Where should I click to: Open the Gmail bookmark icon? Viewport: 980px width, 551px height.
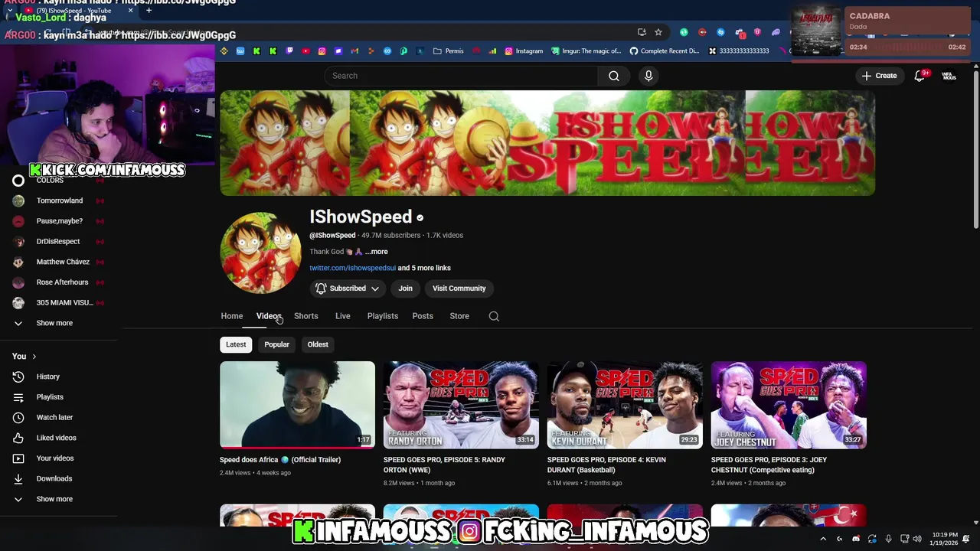(354, 51)
